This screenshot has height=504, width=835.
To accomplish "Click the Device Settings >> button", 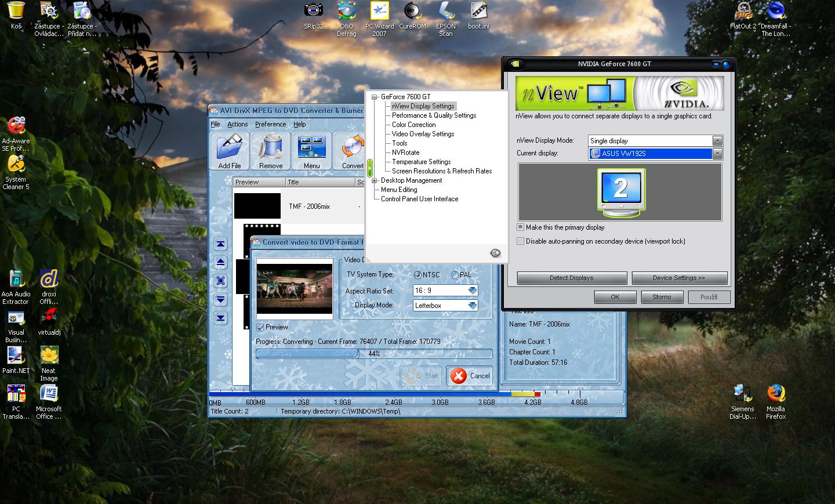I will click(679, 278).
